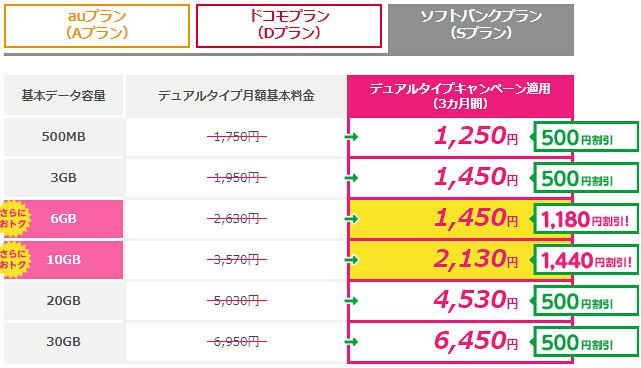This screenshot has width=641, height=368.
Task: Click the green arrow in the 3GB row
Action: (x=352, y=178)
